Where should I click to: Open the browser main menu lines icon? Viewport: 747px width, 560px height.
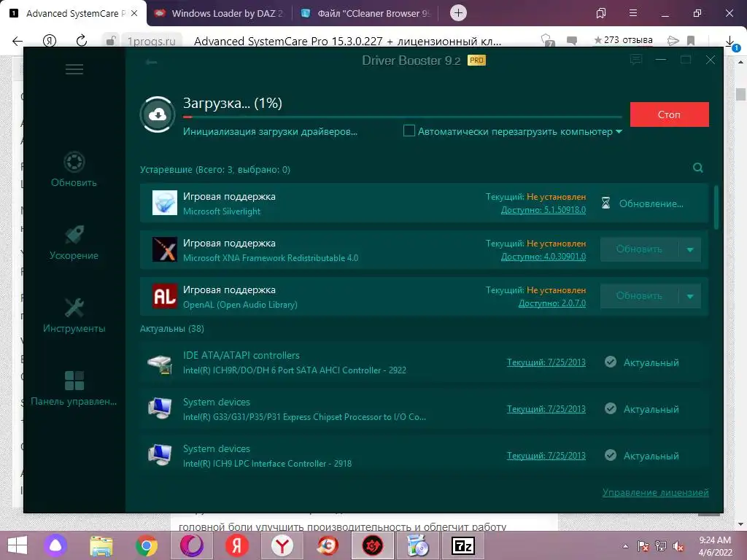tap(633, 13)
